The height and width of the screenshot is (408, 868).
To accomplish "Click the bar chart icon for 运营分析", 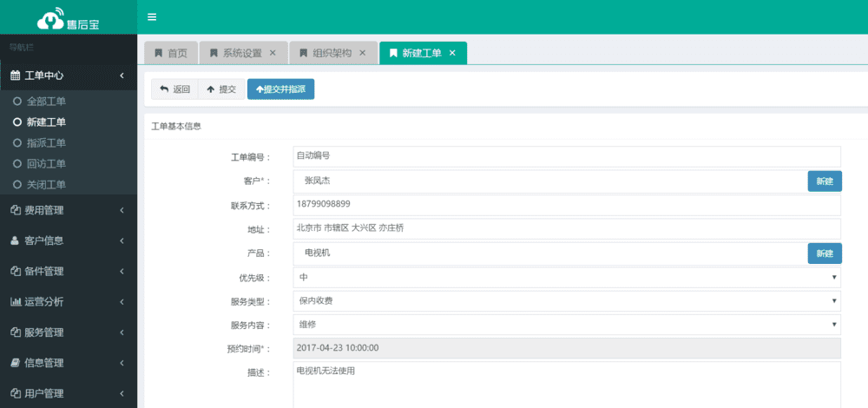I will (16, 302).
